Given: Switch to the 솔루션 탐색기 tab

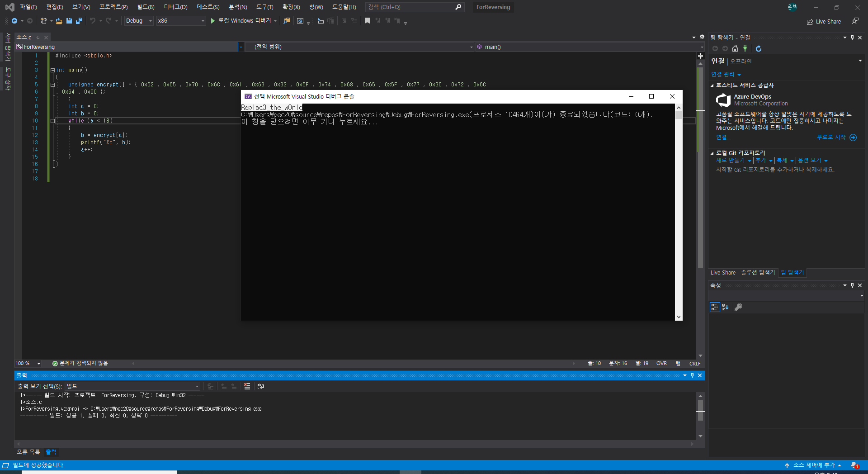Looking at the screenshot, I should coord(758,273).
